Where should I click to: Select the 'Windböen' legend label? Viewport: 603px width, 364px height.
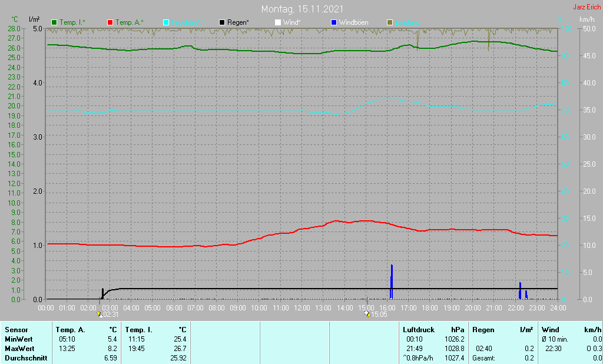tap(353, 22)
